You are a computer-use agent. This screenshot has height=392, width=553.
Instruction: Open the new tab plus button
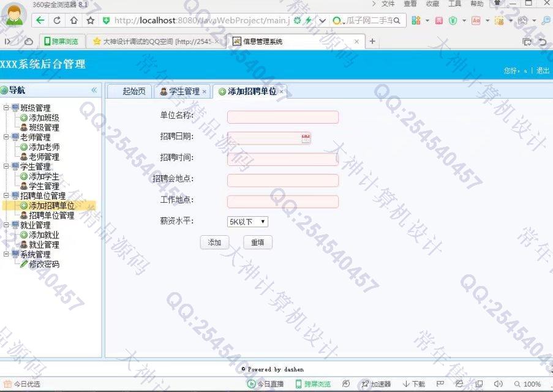[x=372, y=41]
